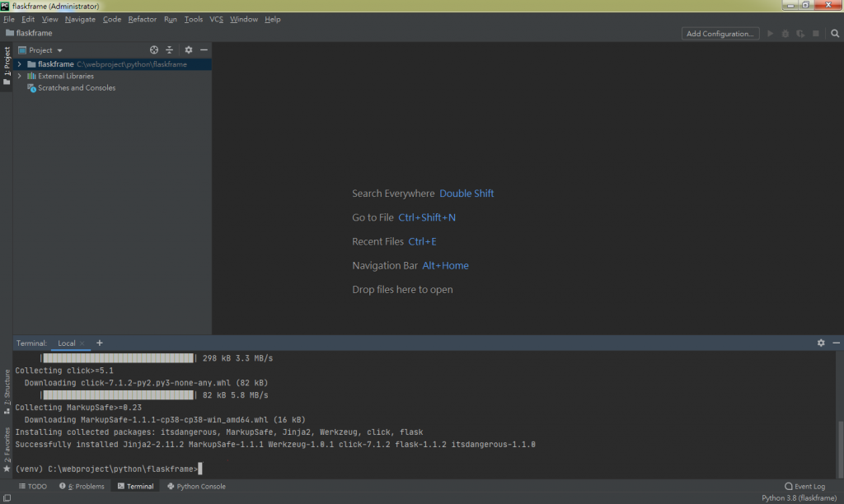Open the Window menu
Image resolution: width=844 pixels, height=504 pixels.
pyautogui.click(x=244, y=20)
